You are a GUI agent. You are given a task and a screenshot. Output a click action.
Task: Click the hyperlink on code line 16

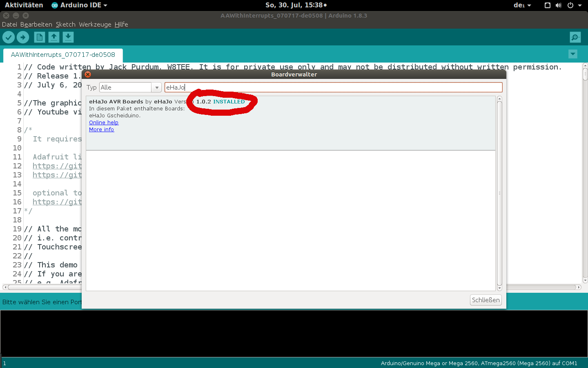point(57,202)
